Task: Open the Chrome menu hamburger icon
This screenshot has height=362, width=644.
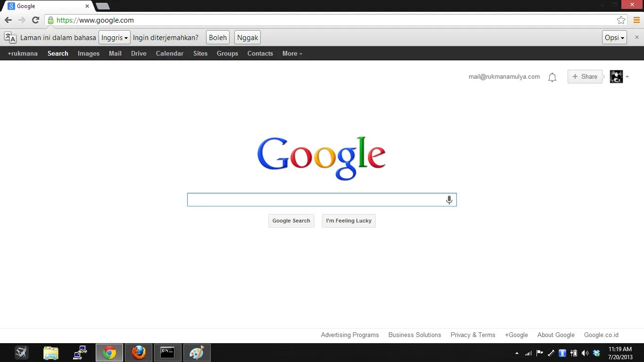Action: pyautogui.click(x=636, y=20)
